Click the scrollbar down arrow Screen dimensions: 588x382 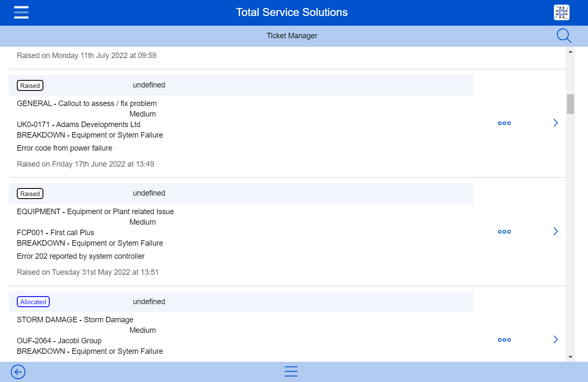pyautogui.click(x=570, y=357)
